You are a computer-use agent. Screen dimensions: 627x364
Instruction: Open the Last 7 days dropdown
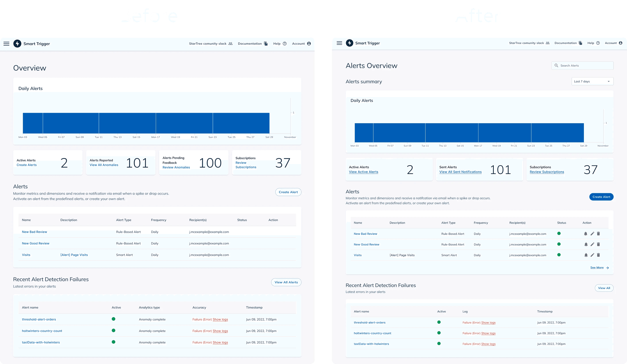(592, 81)
